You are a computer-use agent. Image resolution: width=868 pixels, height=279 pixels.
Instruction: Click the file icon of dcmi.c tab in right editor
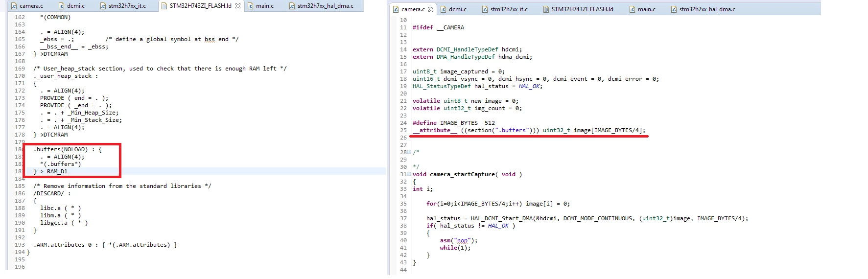(x=443, y=9)
